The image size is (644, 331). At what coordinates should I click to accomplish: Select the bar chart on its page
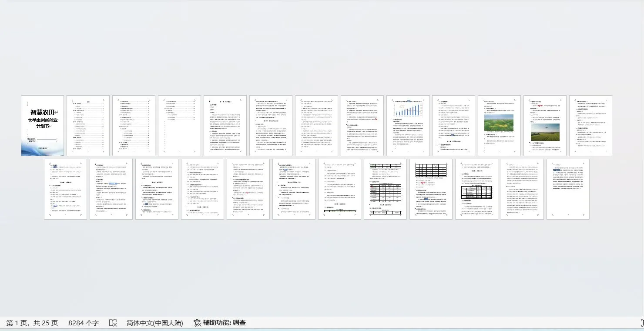click(x=408, y=110)
